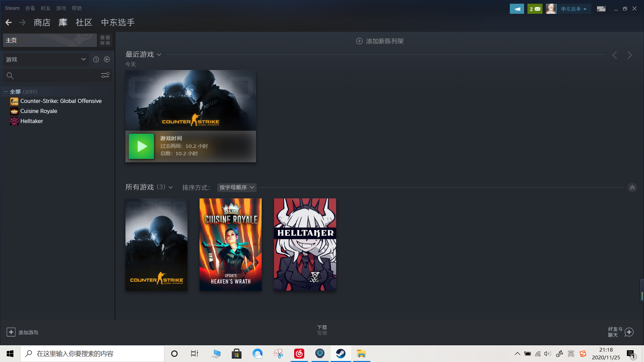Click the profile avatar picture

click(x=551, y=9)
